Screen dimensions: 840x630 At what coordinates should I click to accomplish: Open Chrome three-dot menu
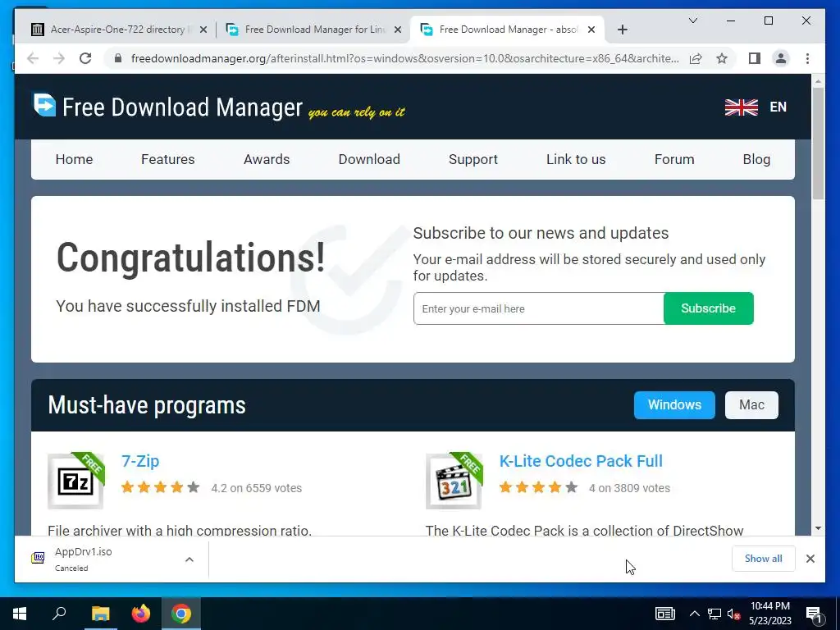pos(807,58)
